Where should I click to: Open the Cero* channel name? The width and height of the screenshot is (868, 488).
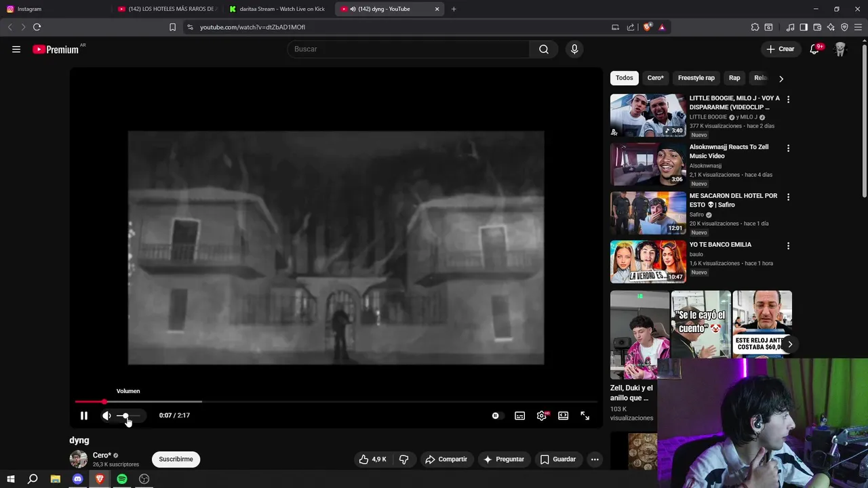102,455
